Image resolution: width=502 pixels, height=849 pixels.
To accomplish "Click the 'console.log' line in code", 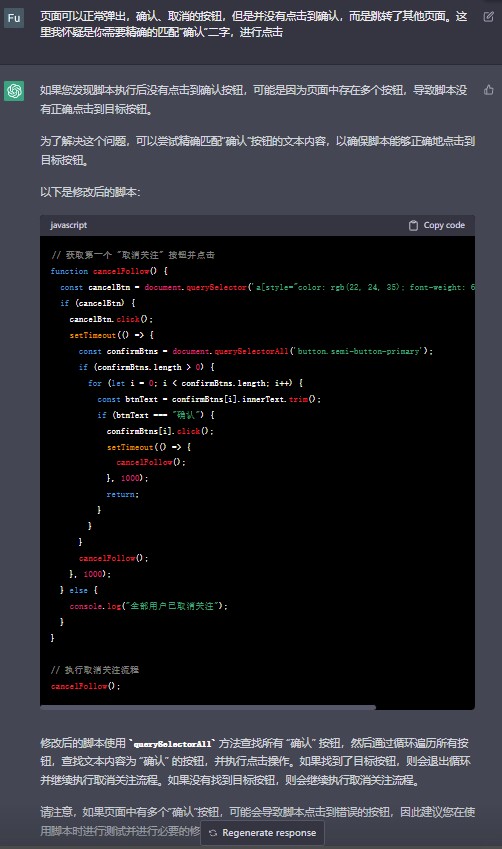I will pos(149,606).
